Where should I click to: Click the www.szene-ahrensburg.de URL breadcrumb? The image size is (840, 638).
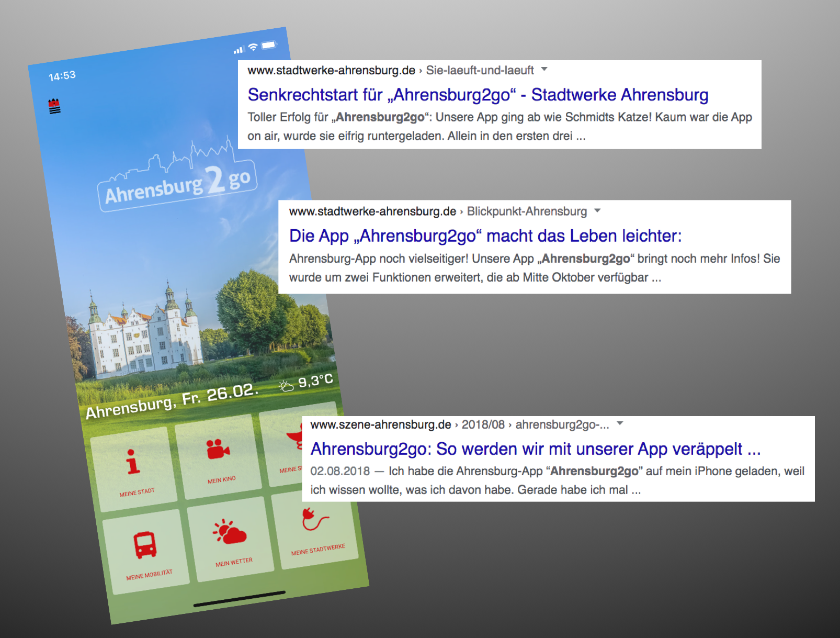click(x=460, y=424)
